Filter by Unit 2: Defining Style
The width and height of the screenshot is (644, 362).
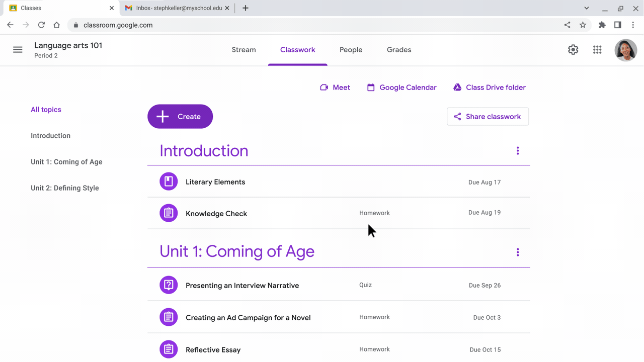(x=64, y=188)
